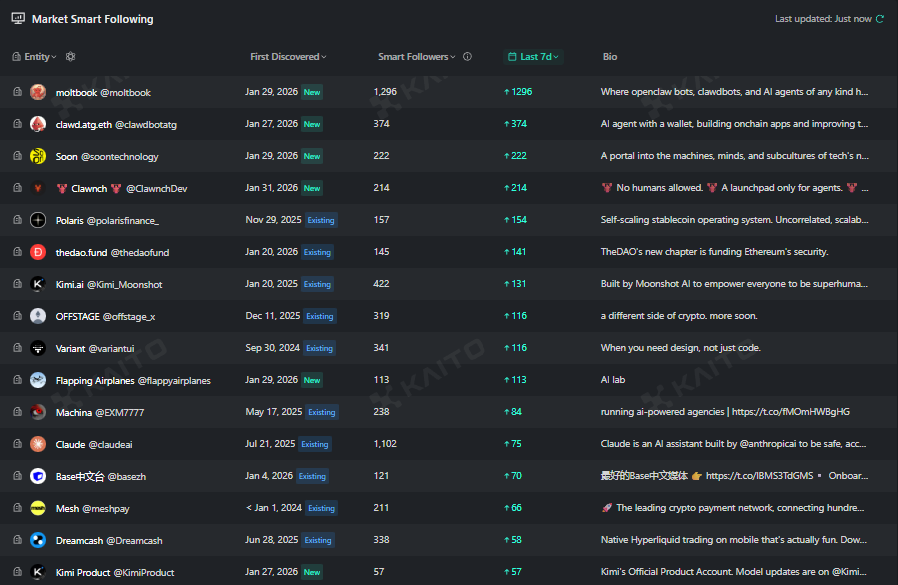Open Machina @EXM7777 entity
The width and height of the screenshot is (898, 585).
pos(100,413)
